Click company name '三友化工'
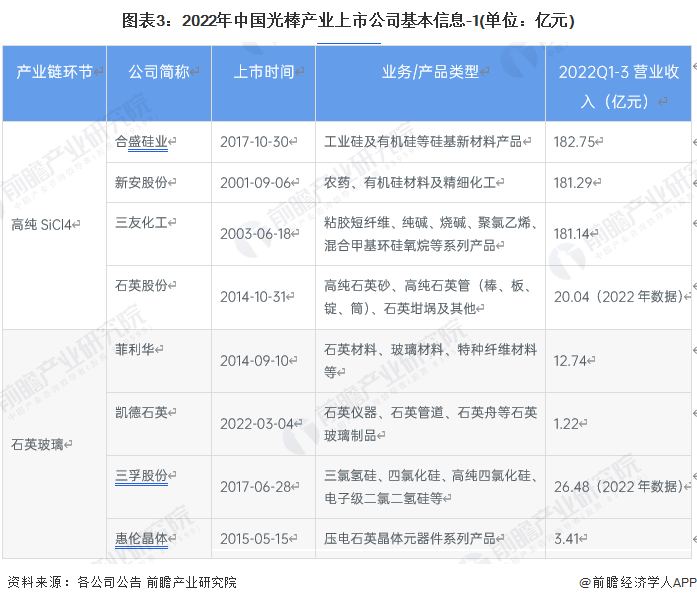Image resolution: width=697 pixels, height=603 pixels. [x=141, y=223]
